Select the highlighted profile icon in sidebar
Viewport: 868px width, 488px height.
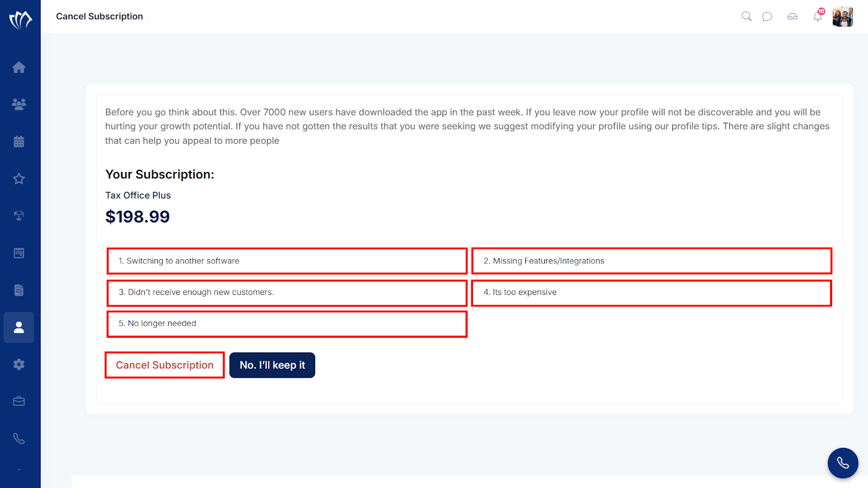19,328
